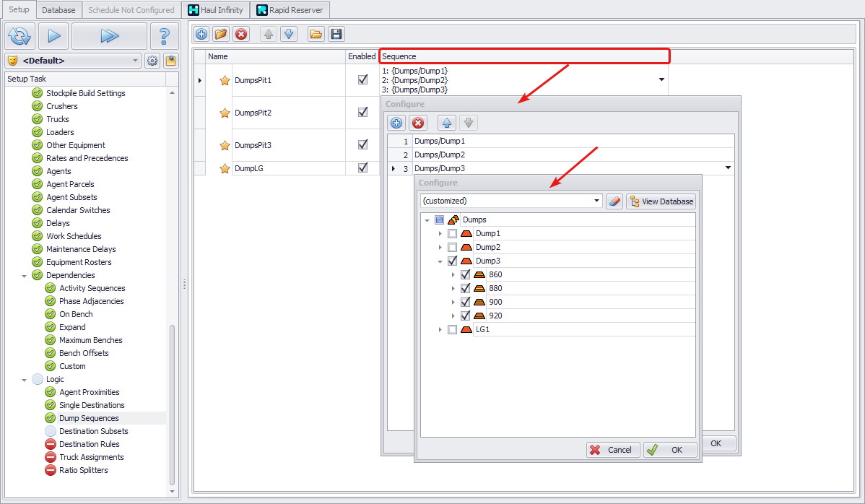Move sequence entry up in Configure popup

click(x=447, y=123)
